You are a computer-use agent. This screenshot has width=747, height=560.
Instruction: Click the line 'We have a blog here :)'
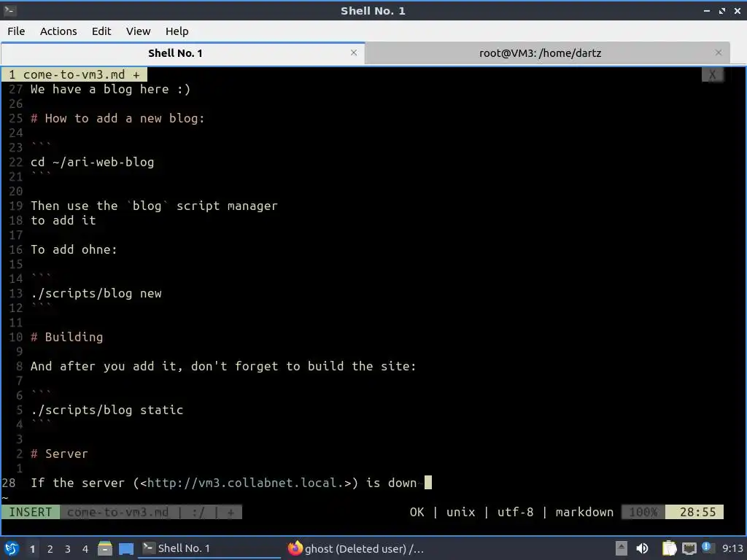(x=111, y=90)
